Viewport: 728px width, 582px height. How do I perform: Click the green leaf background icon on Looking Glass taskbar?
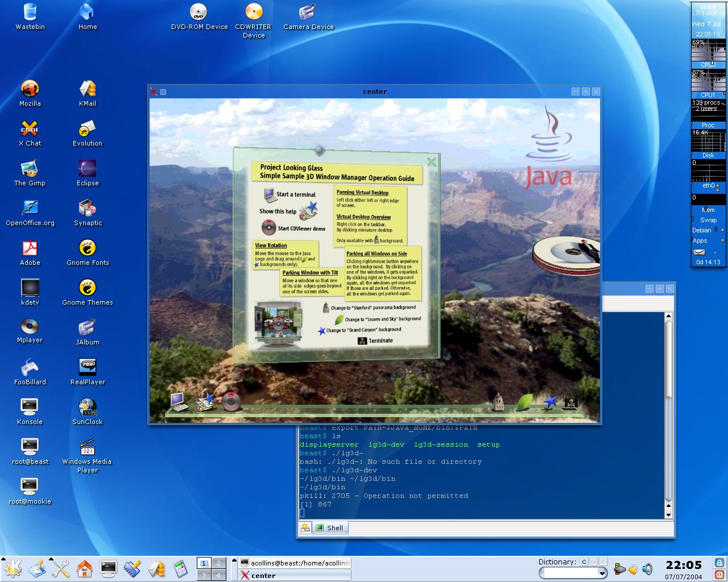(524, 402)
